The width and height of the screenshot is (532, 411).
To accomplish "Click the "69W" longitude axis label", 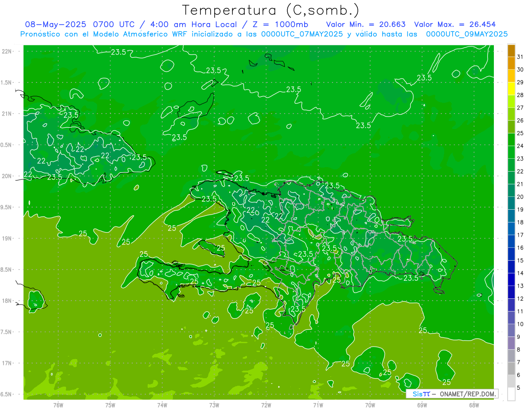I will point(422,405).
